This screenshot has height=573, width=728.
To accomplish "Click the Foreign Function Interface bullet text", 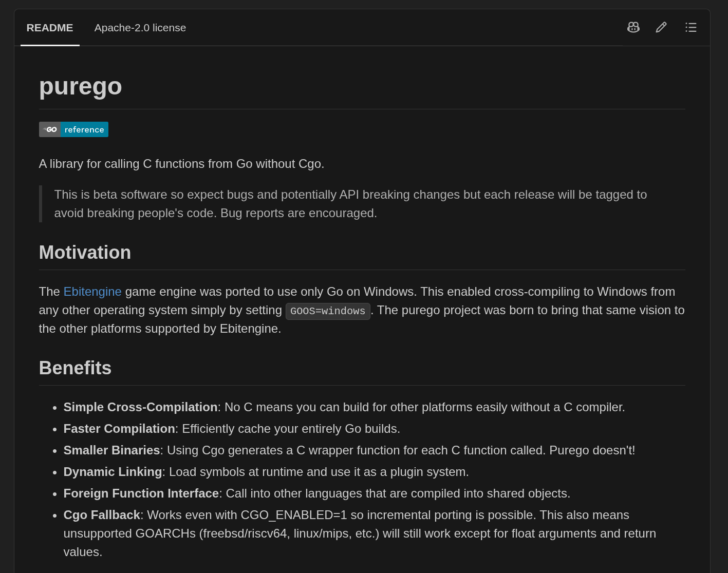I will click(317, 493).
